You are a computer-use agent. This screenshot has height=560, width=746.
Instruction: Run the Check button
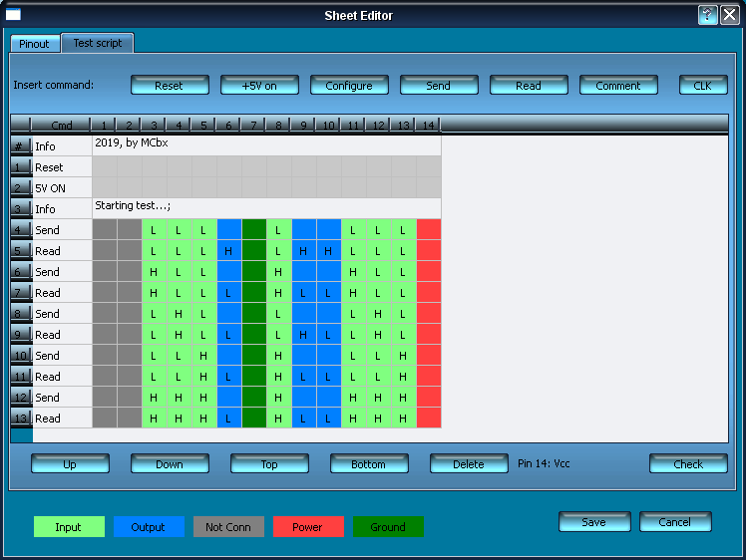[x=688, y=464]
